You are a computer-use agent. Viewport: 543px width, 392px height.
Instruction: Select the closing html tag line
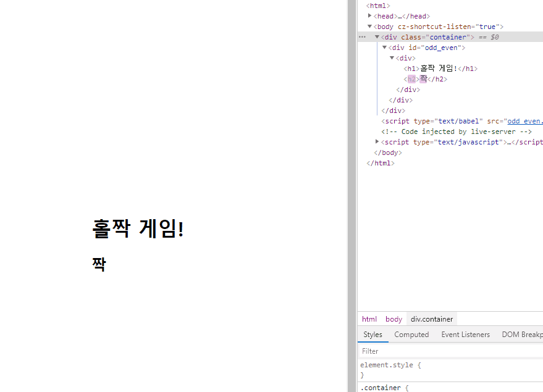(x=381, y=163)
